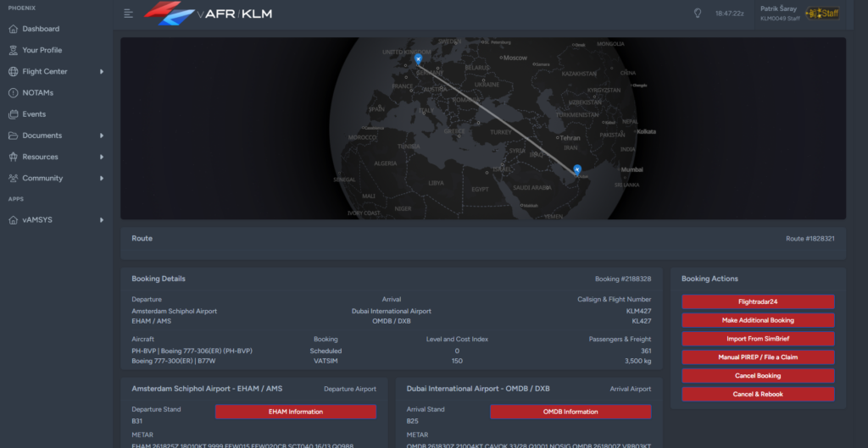Click the 361 passengers value
This screenshot has width=868, height=448.
(x=646, y=351)
